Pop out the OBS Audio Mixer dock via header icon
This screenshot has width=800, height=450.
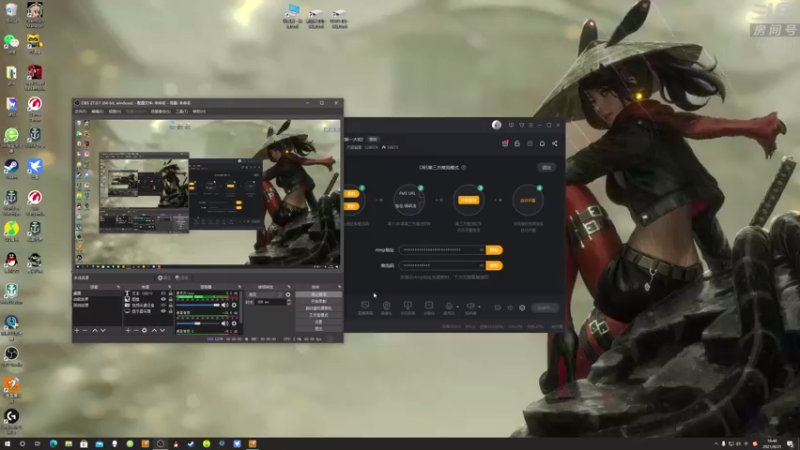(239, 287)
